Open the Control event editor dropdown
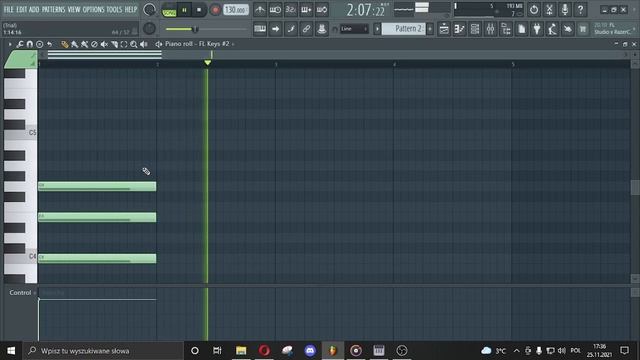This screenshot has width=640, height=360. coord(22,293)
